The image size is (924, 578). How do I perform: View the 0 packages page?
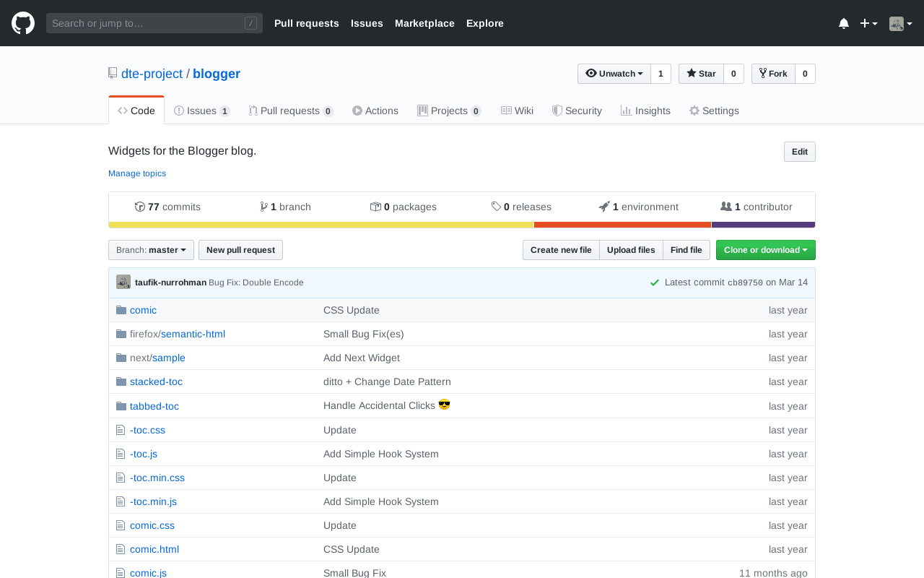404,207
